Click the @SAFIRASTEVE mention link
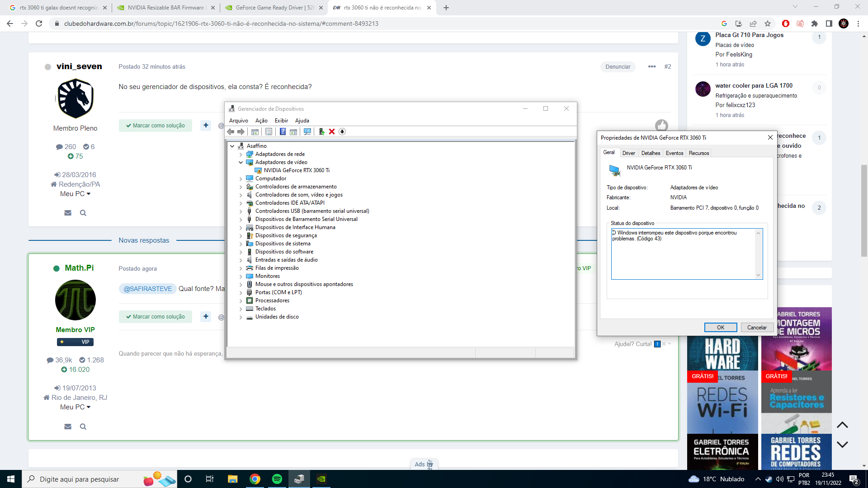The width and height of the screenshot is (868, 488). pos(147,289)
